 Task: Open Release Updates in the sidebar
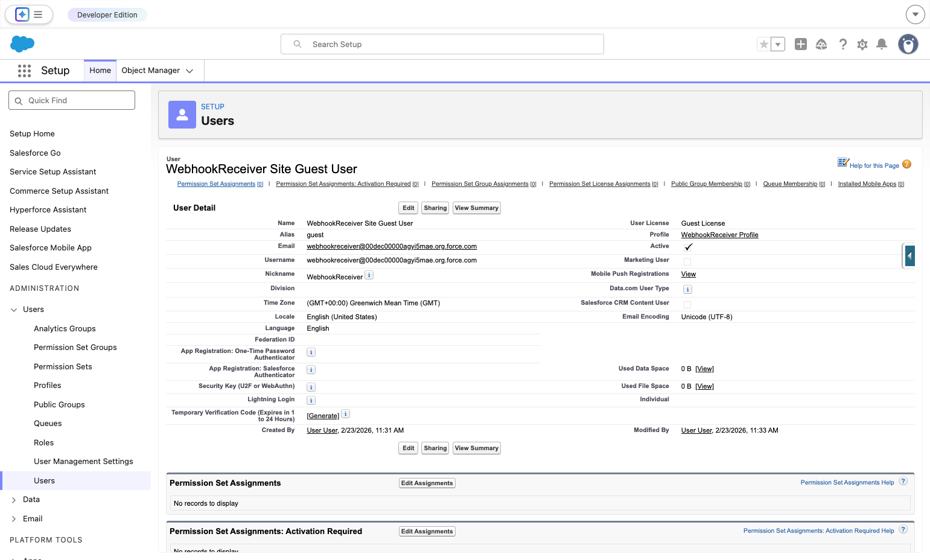40,229
